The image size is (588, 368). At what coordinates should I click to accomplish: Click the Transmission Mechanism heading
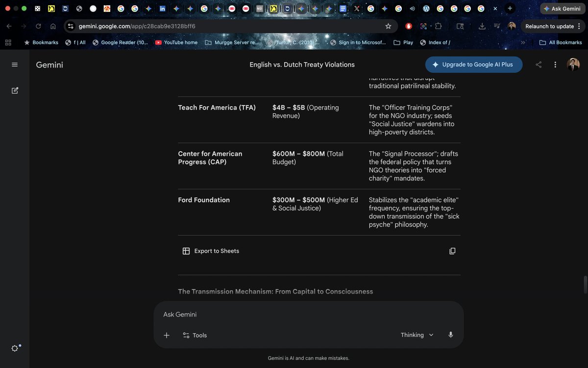pyautogui.click(x=275, y=291)
